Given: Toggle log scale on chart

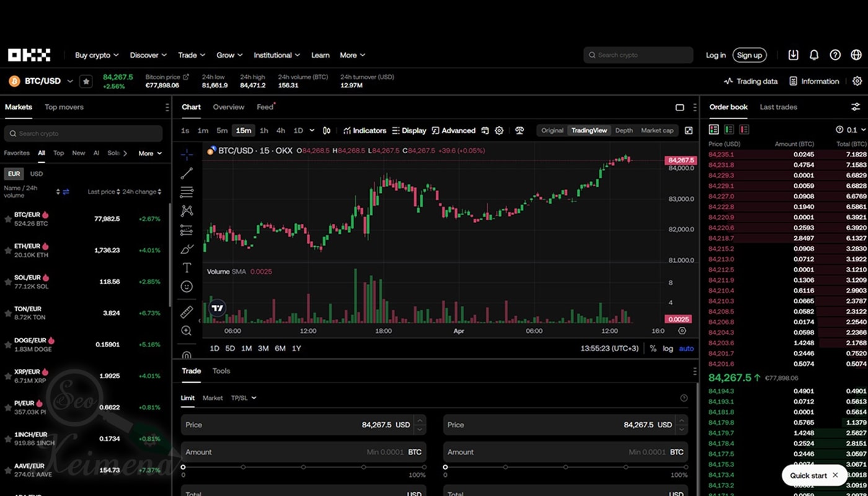Looking at the screenshot, I should (668, 348).
